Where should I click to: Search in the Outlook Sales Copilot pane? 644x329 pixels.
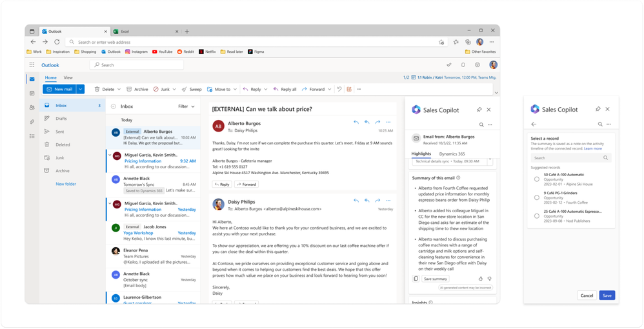[481, 125]
